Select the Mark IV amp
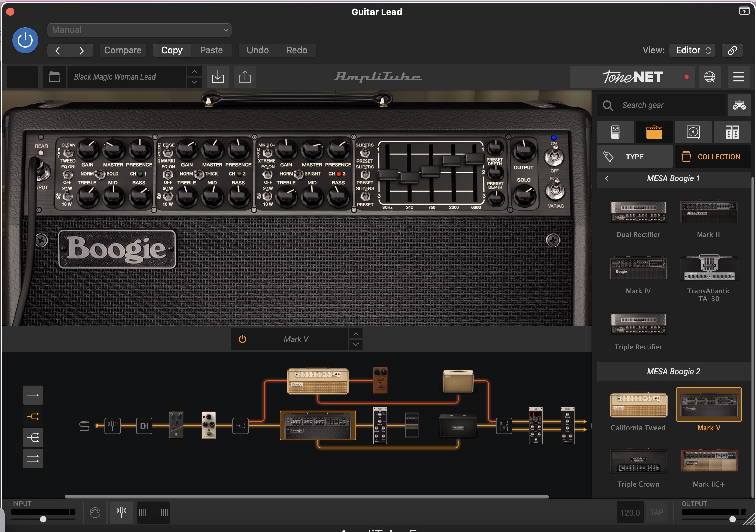 [x=638, y=275]
